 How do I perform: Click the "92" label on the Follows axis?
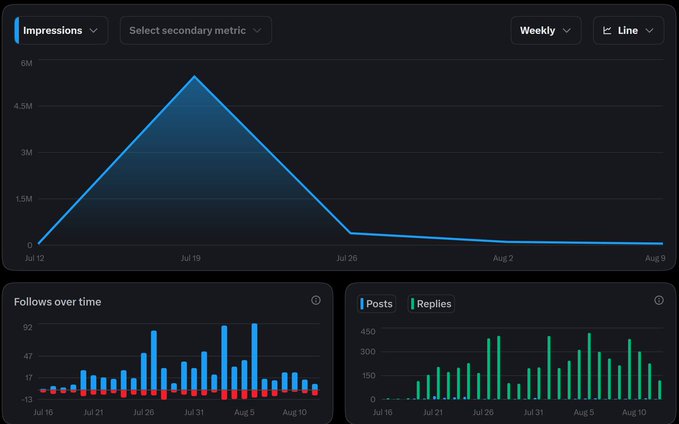[28, 327]
